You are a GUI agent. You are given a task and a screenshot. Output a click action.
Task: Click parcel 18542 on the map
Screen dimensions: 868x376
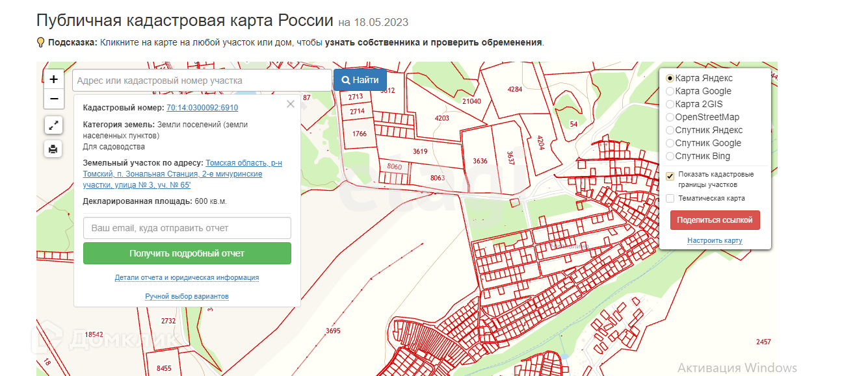coord(94,334)
